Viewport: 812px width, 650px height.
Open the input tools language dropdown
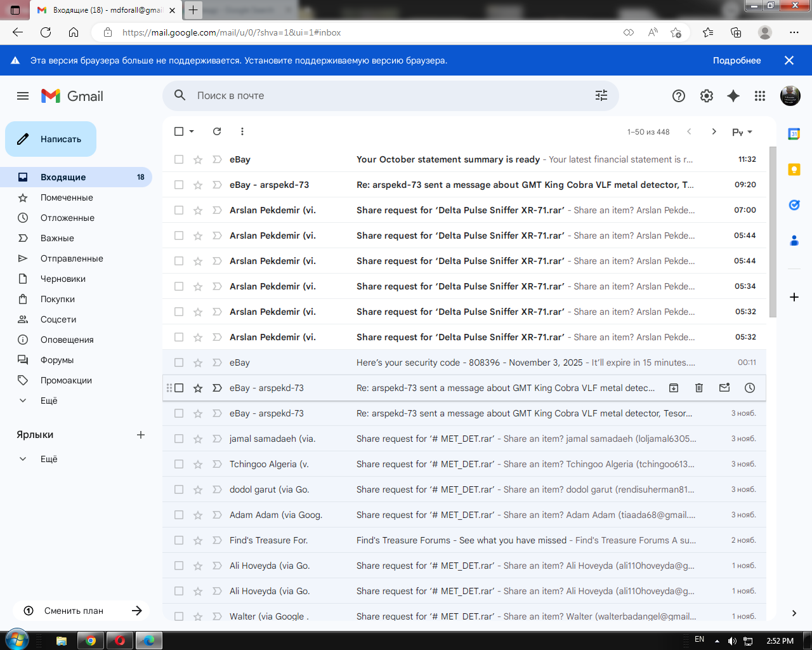(x=742, y=132)
